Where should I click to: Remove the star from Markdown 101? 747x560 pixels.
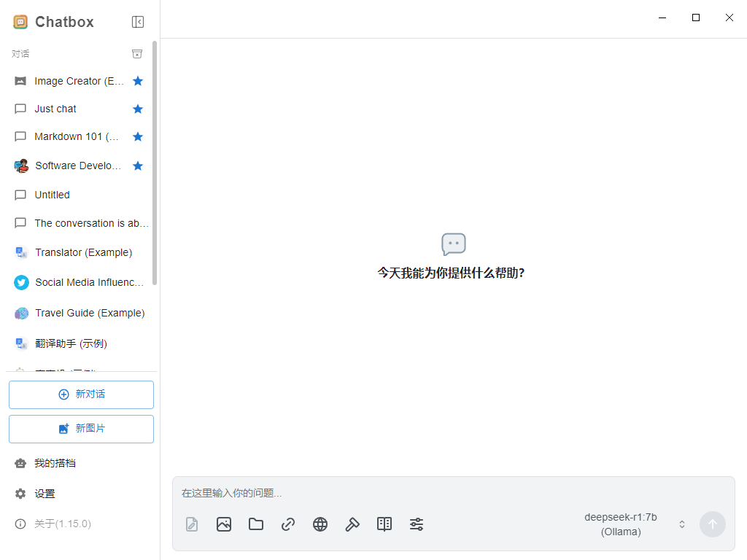point(138,136)
